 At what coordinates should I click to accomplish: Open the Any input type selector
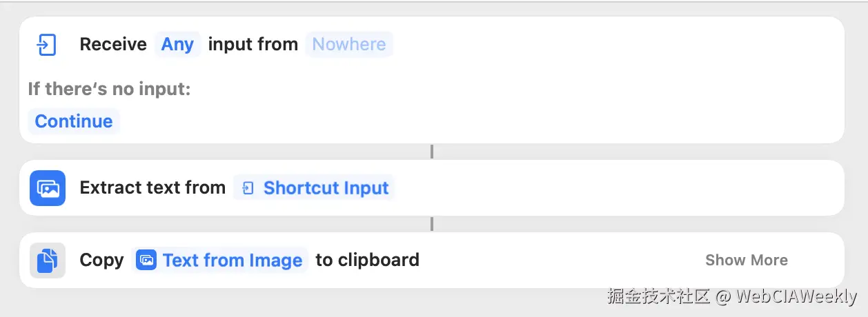[x=177, y=45]
